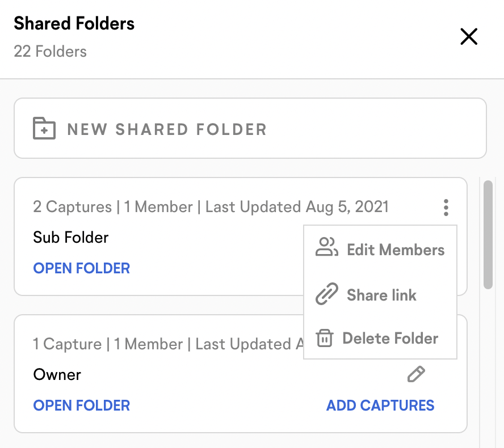Click OPEN FOLDER under Sub Folder
Screen dimensions: 504x448
point(81,268)
